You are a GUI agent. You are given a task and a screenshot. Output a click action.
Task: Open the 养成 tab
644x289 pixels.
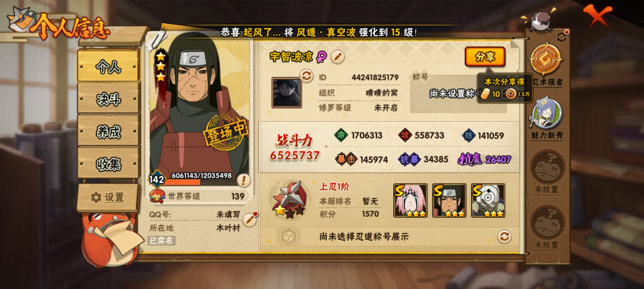109,131
